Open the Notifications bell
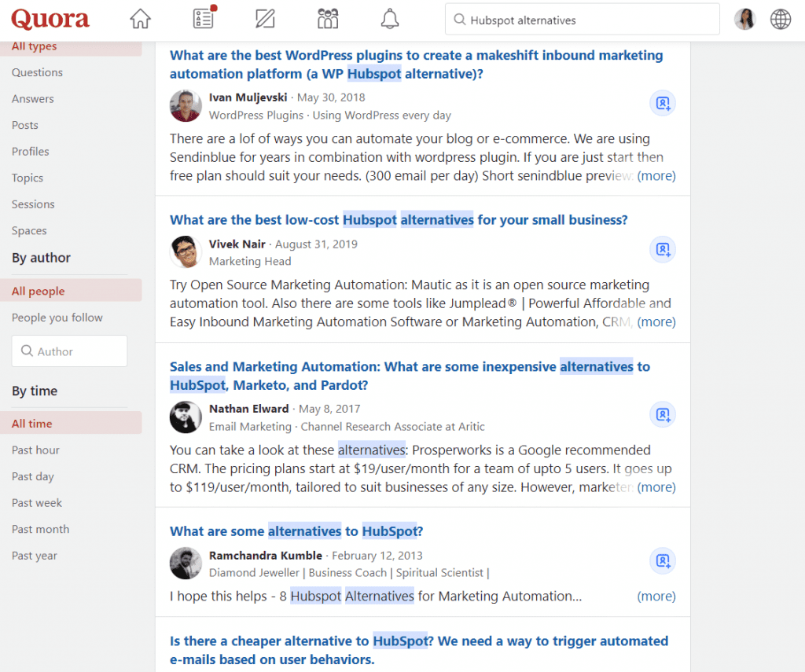Viewport: 805px width, 672px height. click(390, 19)
